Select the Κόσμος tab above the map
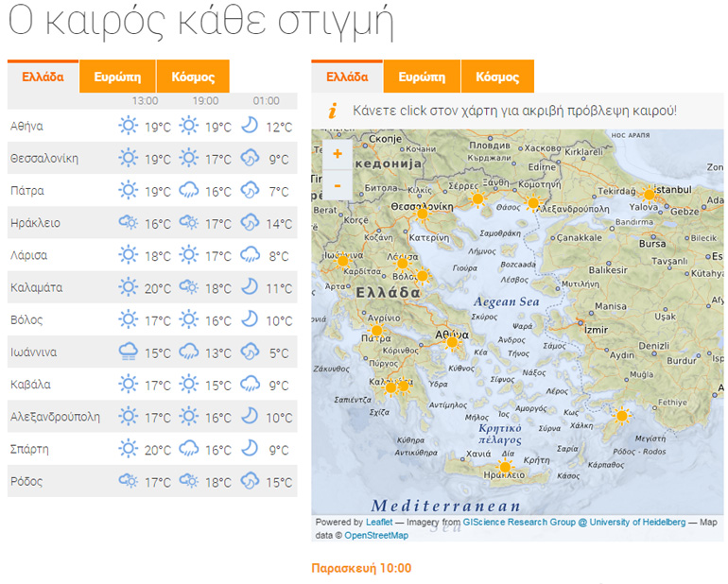 click(x=497, y=77)
